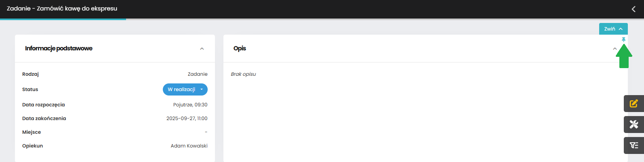The image size is (644, 162).
Task: Click the Zwiń collapse button
Action: [x=613, y=29]
